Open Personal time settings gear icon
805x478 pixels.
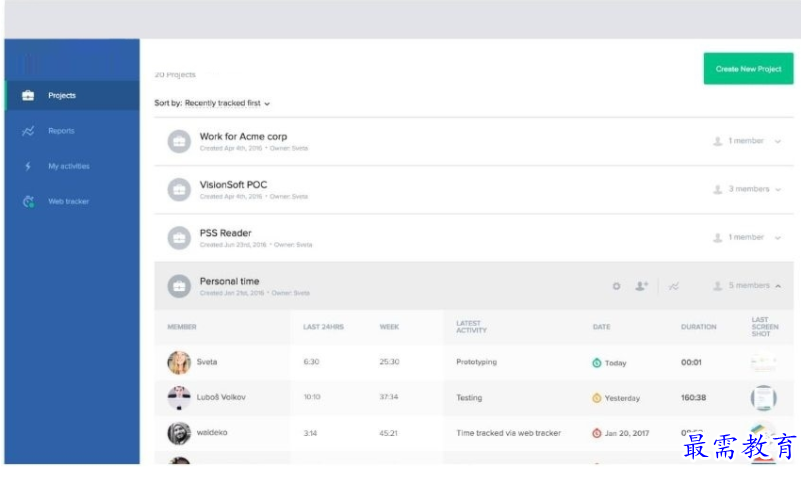pos(616,286)
